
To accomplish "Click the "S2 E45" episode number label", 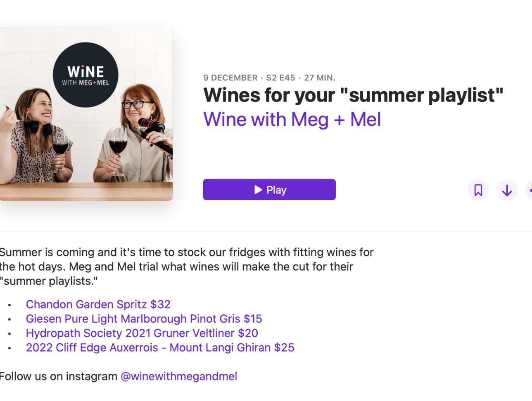I will point(280,78).
